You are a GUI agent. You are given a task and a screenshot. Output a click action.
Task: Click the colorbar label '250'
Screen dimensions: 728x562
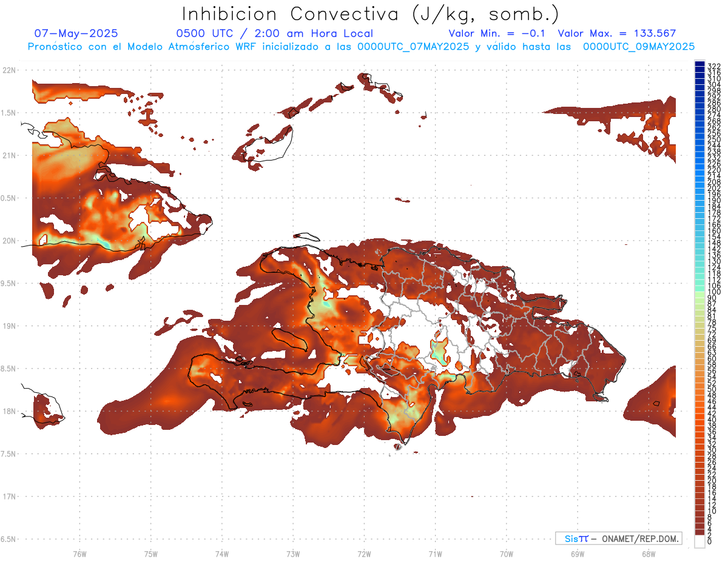714,139
